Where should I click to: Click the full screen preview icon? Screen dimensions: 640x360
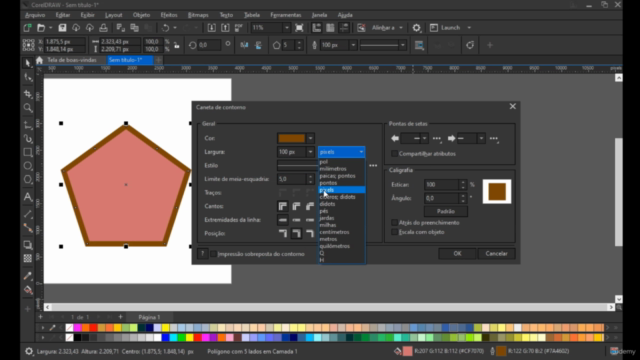pyautogui.click(x=299, y=28)
